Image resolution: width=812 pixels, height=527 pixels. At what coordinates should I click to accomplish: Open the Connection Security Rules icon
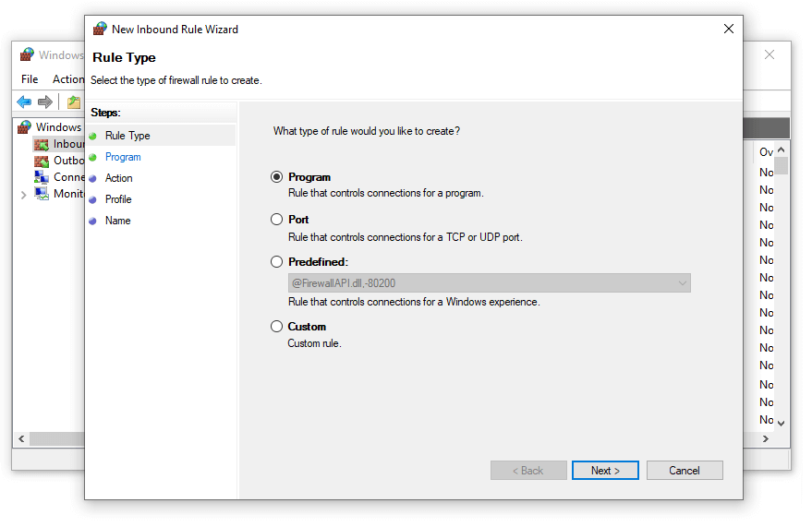tap(42, 177)
